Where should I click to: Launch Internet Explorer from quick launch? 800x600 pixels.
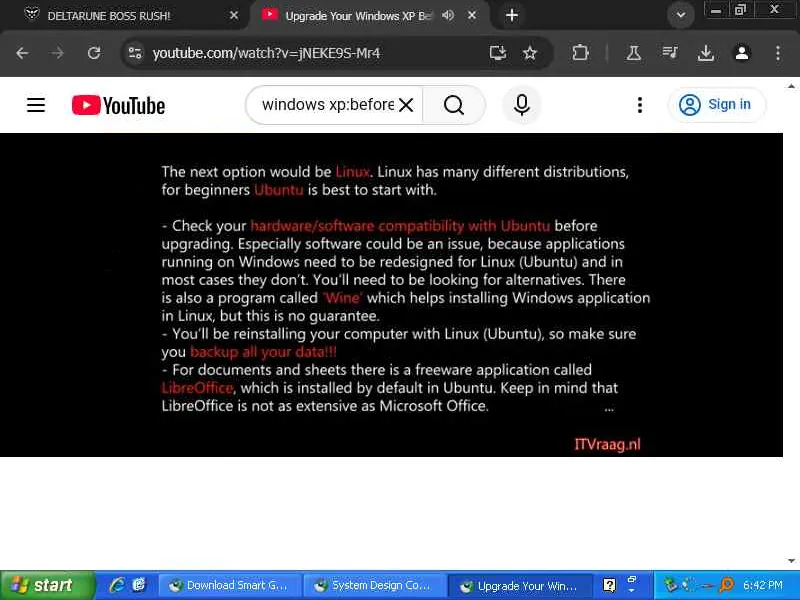tap(117, 585)
